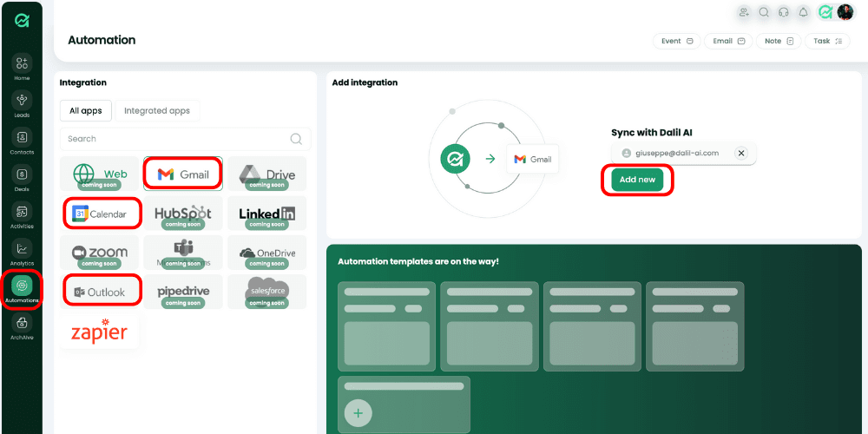Go to Leads section
868x434 pixels.
(23, 104)
